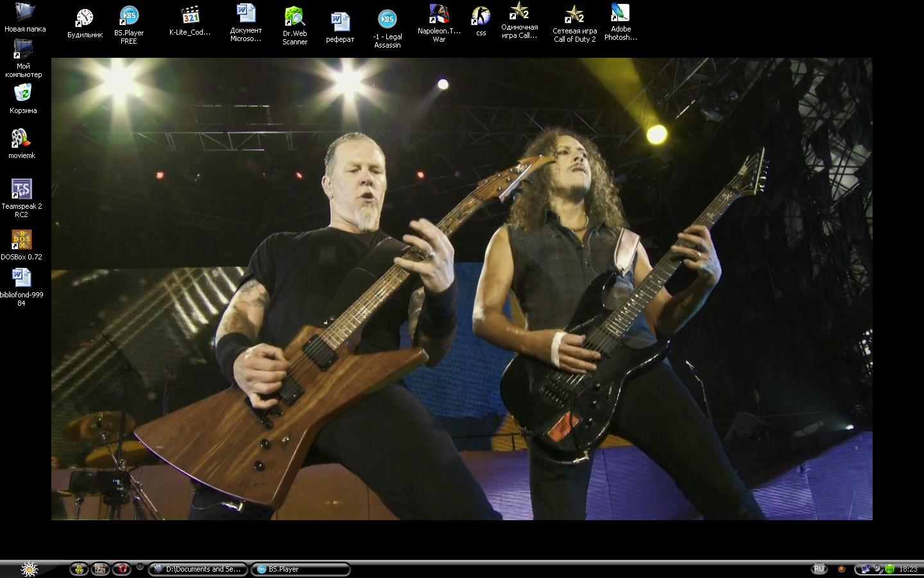Viewport: 924px width, 578px height.
Task: Click the K-Lite Codec installer icon
Action: (190, 15)
